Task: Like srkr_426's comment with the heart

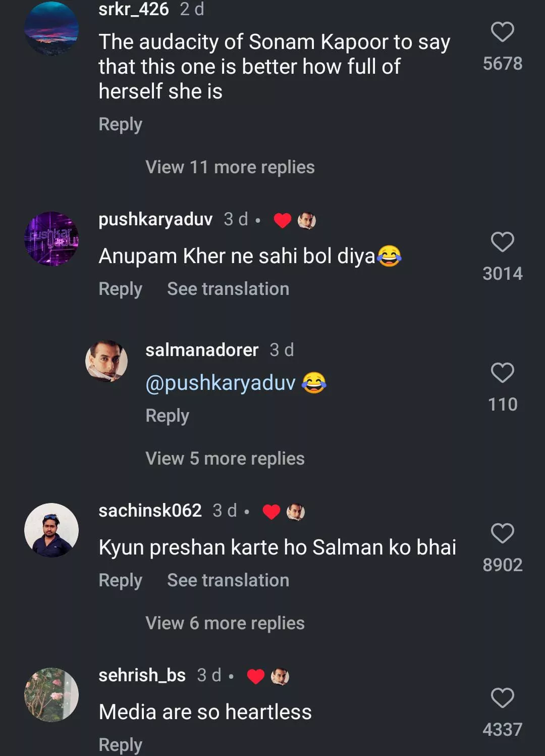Action: pyautogui.click(x=502, y=32)
